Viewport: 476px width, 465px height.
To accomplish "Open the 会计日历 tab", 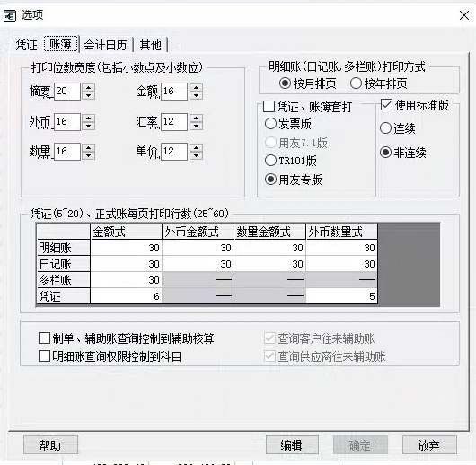I will click(x=105, y=45).
